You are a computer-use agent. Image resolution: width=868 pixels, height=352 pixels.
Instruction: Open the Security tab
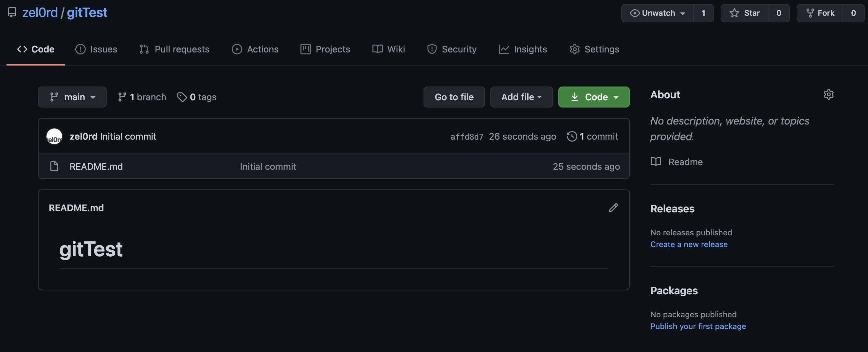tap(452, 49)
